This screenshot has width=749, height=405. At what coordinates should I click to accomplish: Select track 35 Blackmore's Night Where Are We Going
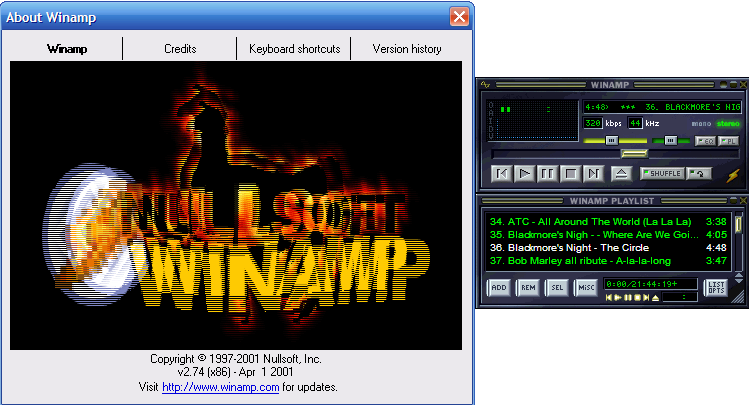pos(608,234)
